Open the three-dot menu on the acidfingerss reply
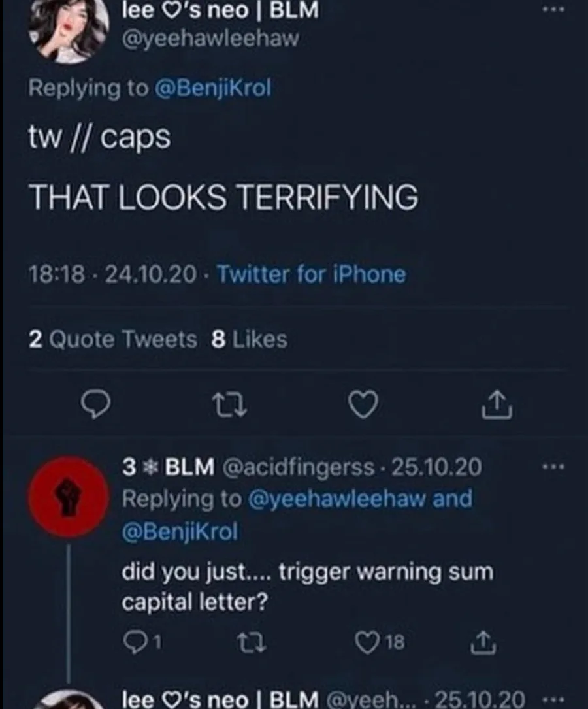 click(553, 467)
